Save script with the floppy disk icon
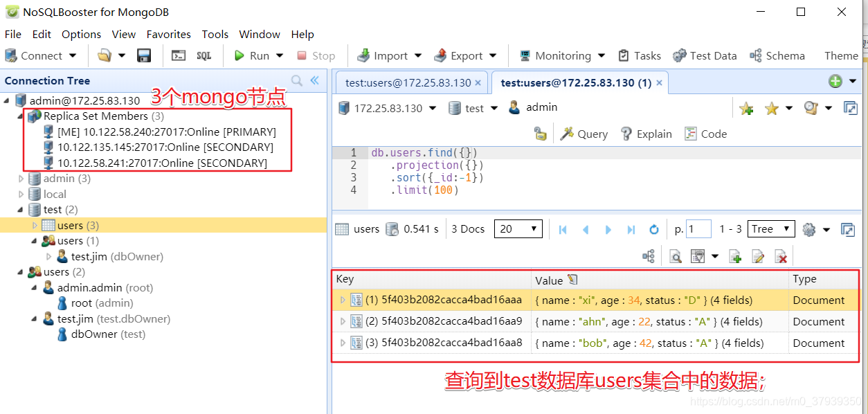 (x=144, y=55)
